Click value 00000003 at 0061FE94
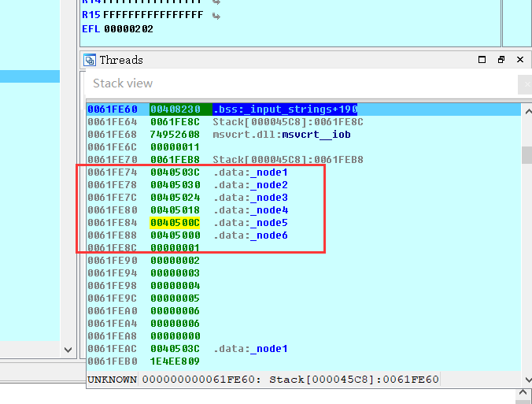 point(175,273)
